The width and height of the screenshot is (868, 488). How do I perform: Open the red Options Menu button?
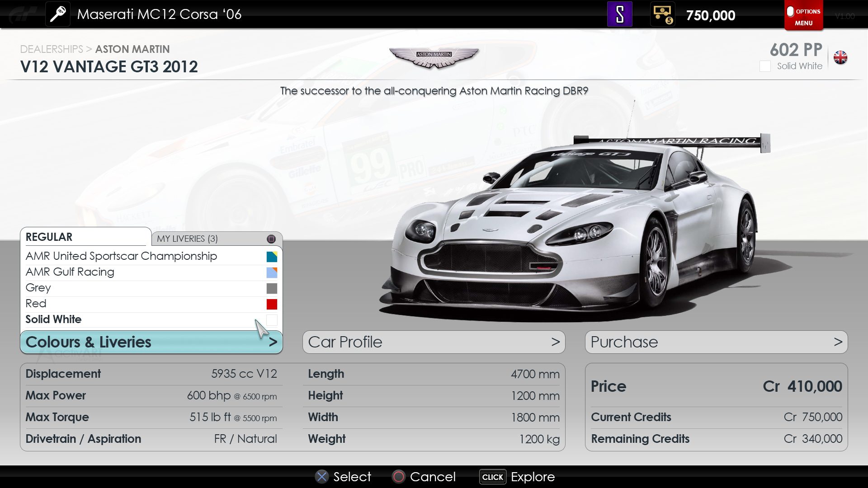pyautogui.click(x=803, y=16)
